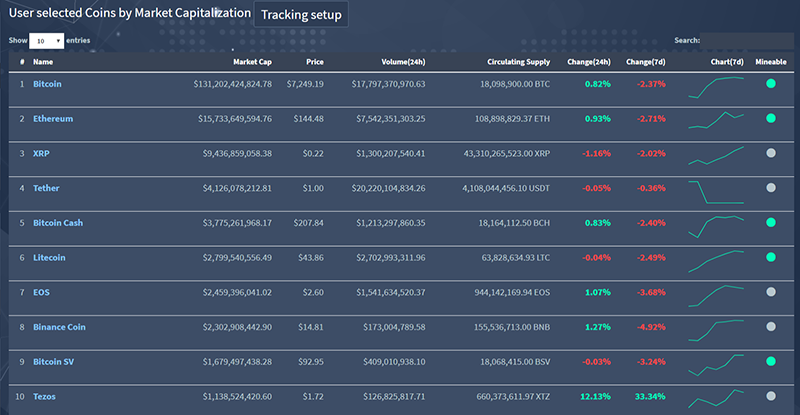Open Ethereum's 7-day sparkline chart
Image resolution: width=800 pixels, height=415 pixels.
point(716,120)
